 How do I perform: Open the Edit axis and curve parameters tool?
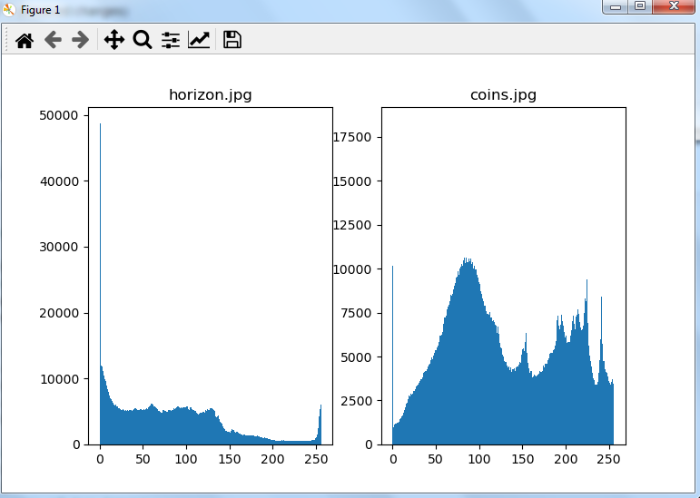[199, 40]
